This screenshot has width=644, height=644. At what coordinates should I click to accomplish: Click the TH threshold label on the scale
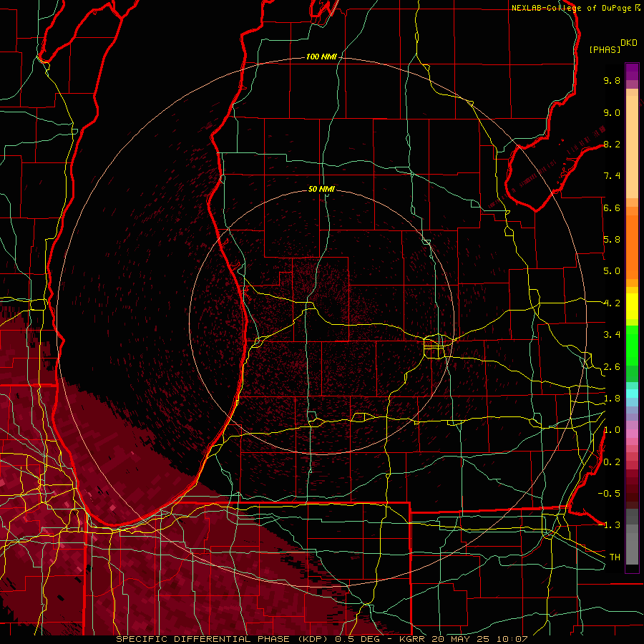pyautogui.click(x=615, y=557)
